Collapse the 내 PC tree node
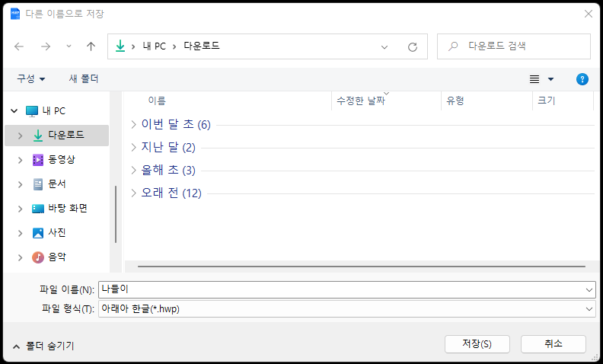 click(x=14, y=111)
